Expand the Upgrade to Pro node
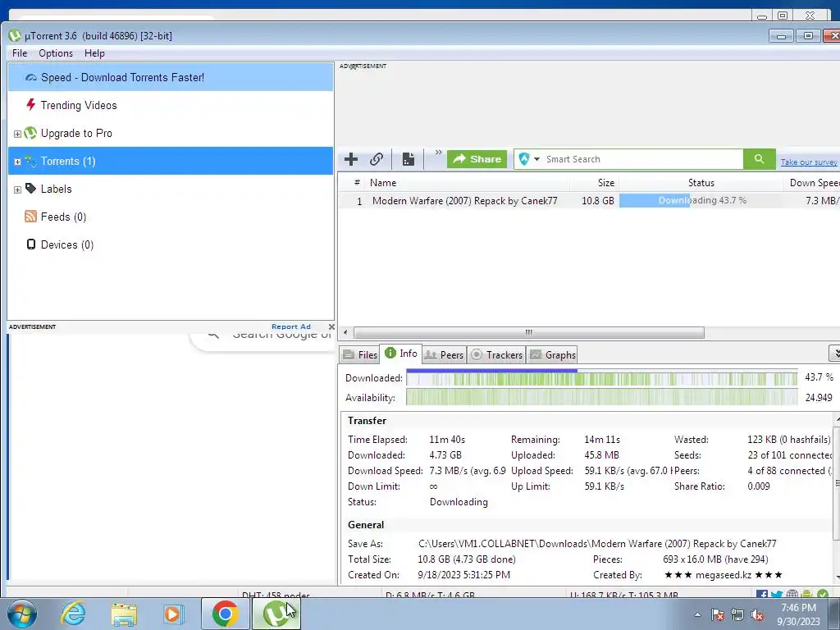The width and height of the screenshot is (840, 630). (x=17, y=134)
